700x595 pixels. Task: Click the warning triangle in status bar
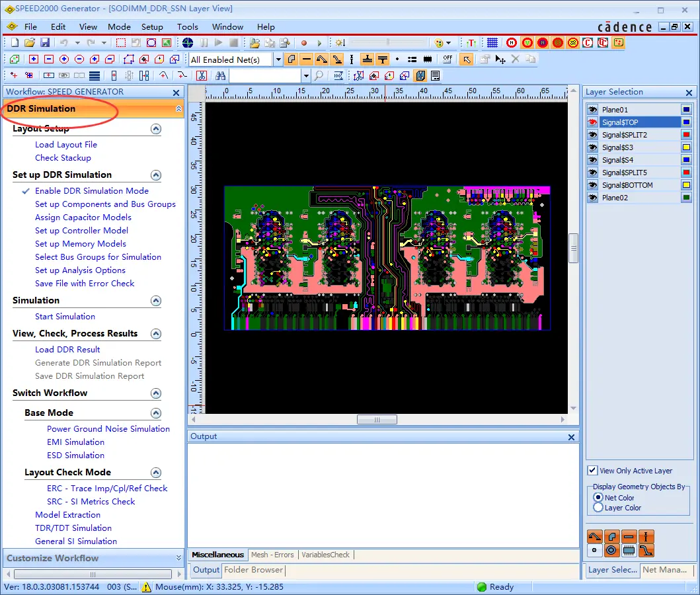pos(146,587)
